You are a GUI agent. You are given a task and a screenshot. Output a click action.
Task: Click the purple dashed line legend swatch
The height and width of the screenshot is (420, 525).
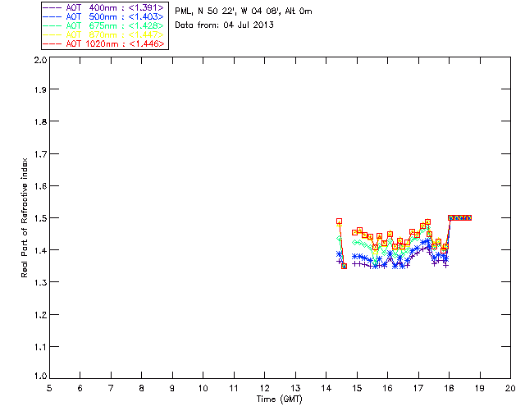click(52, 7)
